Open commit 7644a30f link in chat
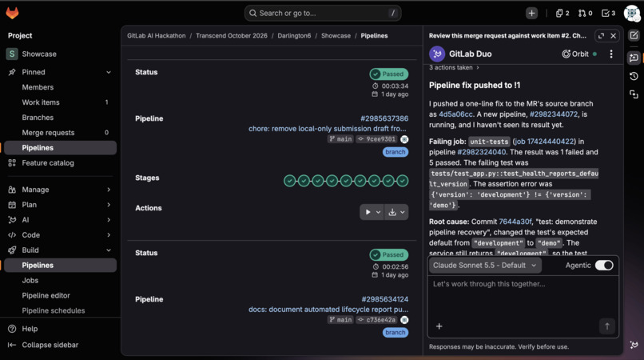 click(x=515, y=222)
